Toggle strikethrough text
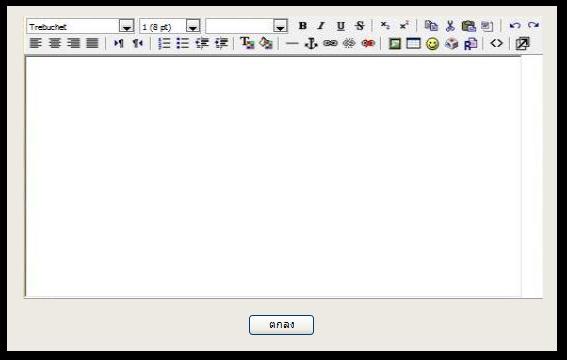 pos(359,26)
